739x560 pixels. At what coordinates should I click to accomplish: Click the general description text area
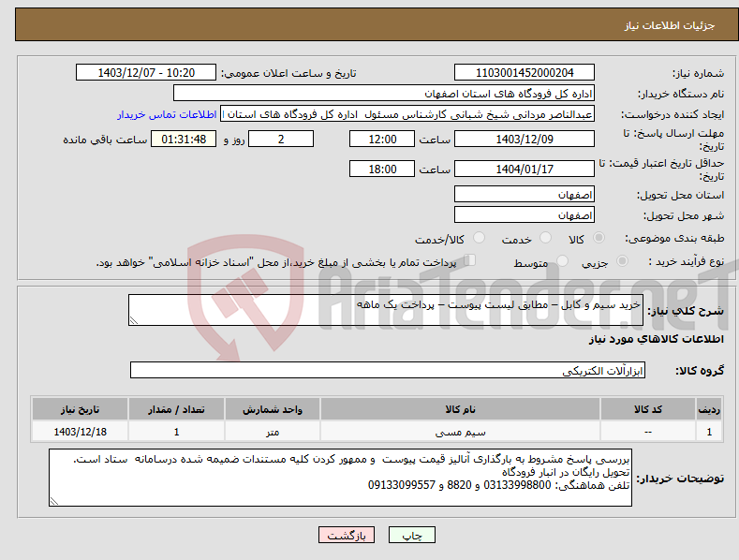[x=386, y=310]
